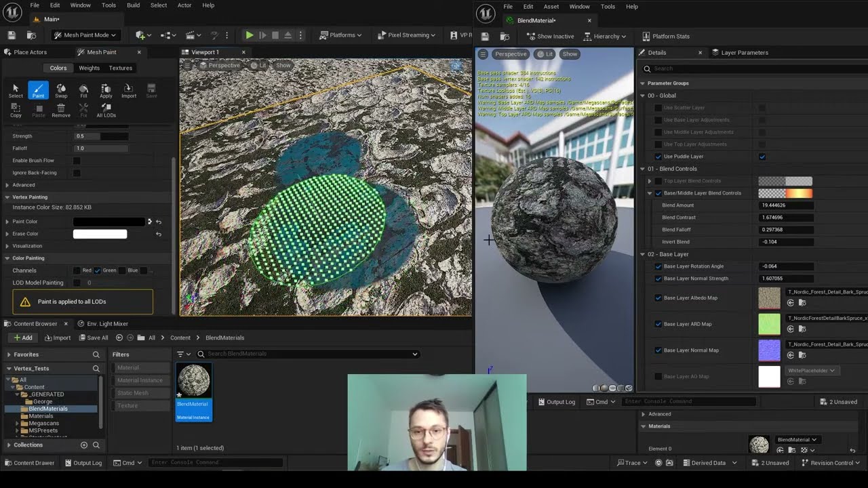The width and height of the screenshot is (868, 488).
Task: Open the filter settings icon beside asset search
Action: tap(182, 354)
